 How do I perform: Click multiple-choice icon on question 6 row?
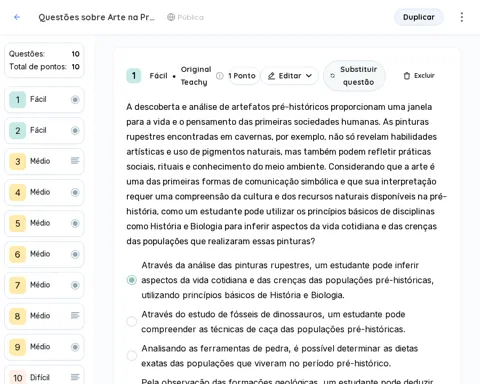click(75, 254)
